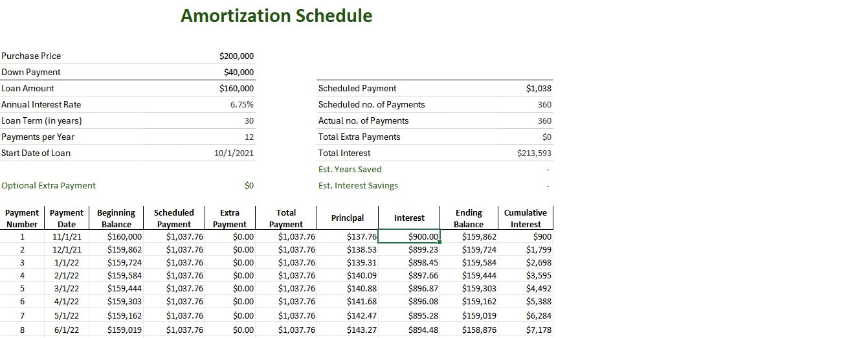Select the Scheduled Payment $1,038 summary cell
This screenshot has height=338, width=868.
pos(539,88)
